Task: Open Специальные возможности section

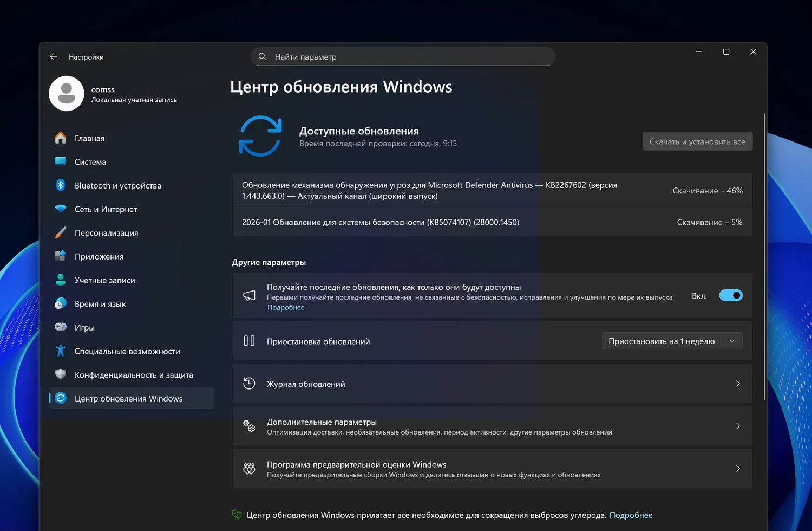Action: (132, 351)
